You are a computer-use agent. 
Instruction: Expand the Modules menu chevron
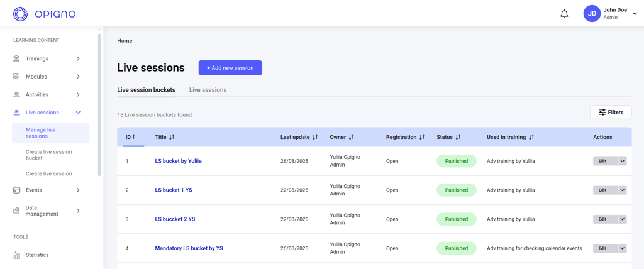pos(78,77)
